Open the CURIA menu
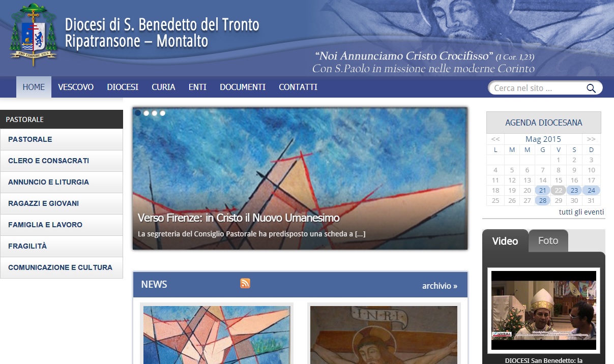This screenshot has width=614, height=364. [163, 87]
